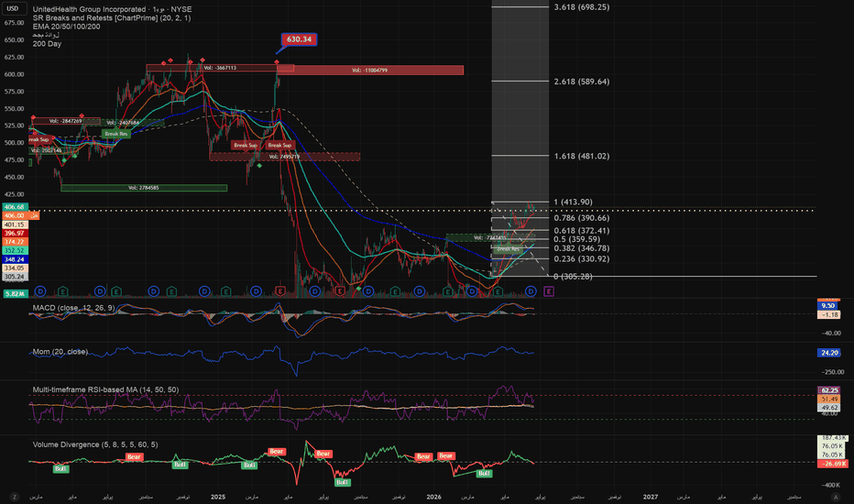Image resolution: width=854 pixels, height=504 pixels.
Task: Click the rightmost blue D dividend marker
Action: [x=531, y=291]
